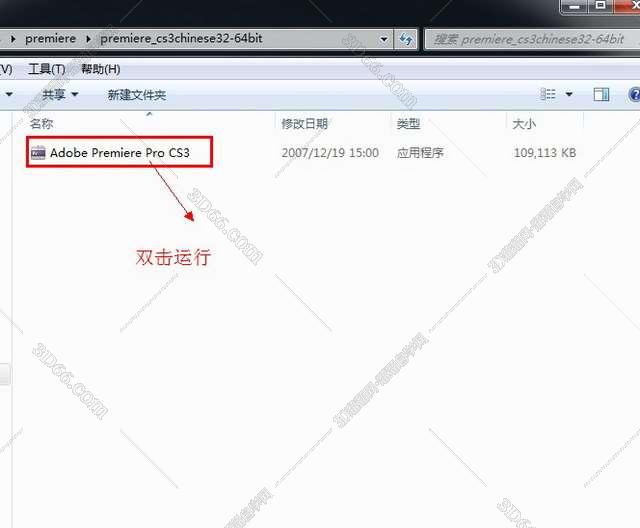The image size is (640, 528).
Task: Sort by the 名称 column header
Action: (x=40, y=124)
